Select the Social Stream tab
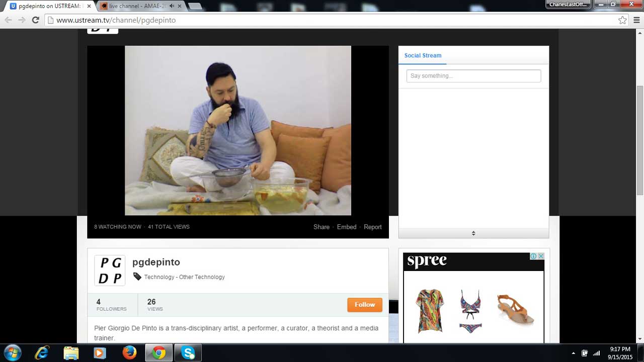644x362 pixels. (x=423, y=55)
